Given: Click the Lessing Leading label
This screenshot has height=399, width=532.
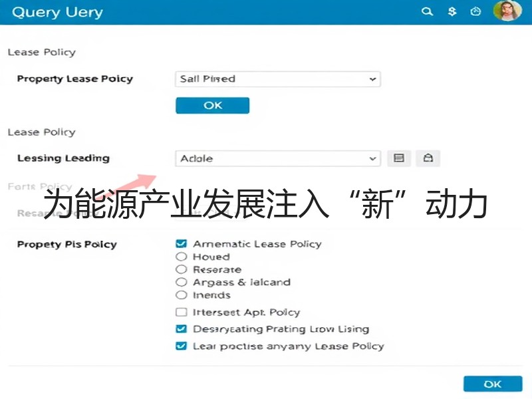Looking at the screenshot, I should [63, 158].
